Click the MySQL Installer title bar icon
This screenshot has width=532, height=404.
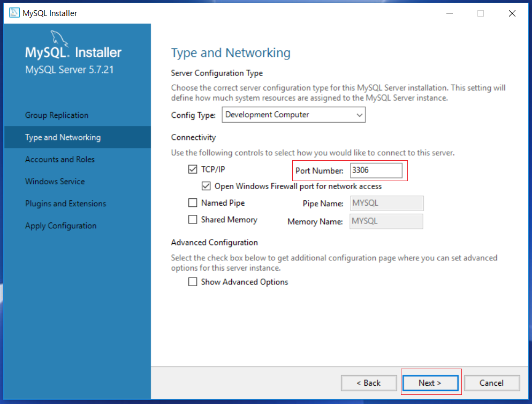tap(14, 13)
